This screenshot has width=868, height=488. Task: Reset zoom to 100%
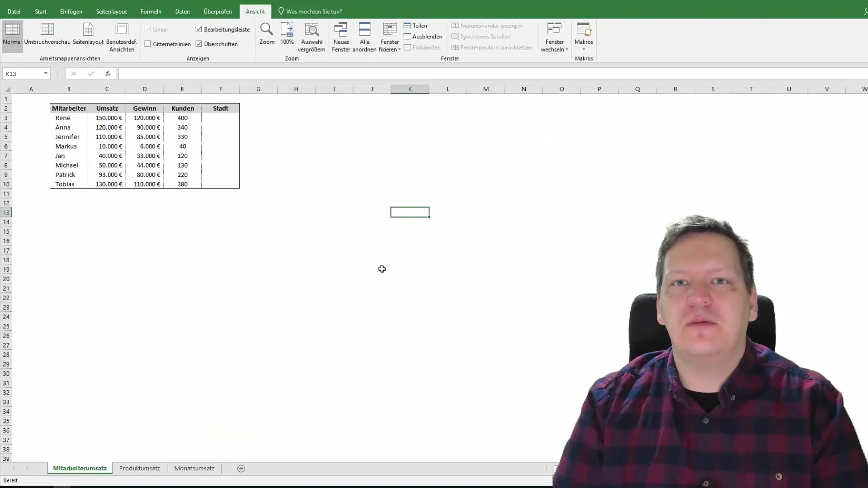287,34
